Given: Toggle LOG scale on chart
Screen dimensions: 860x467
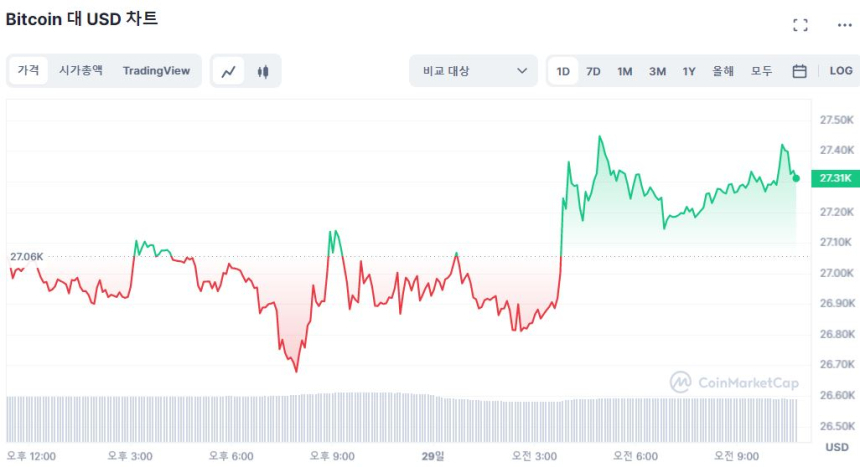Looking at the screenshot, I should tap(841, 71).
